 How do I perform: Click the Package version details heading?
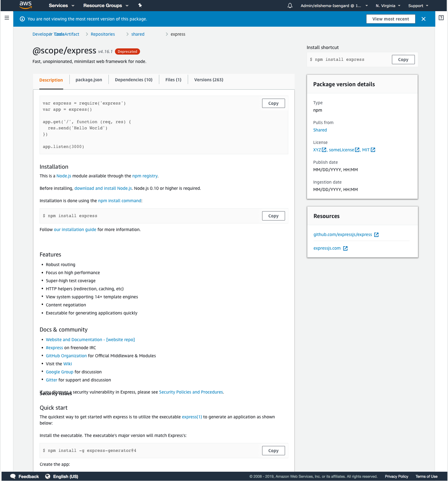coord(344,84)
